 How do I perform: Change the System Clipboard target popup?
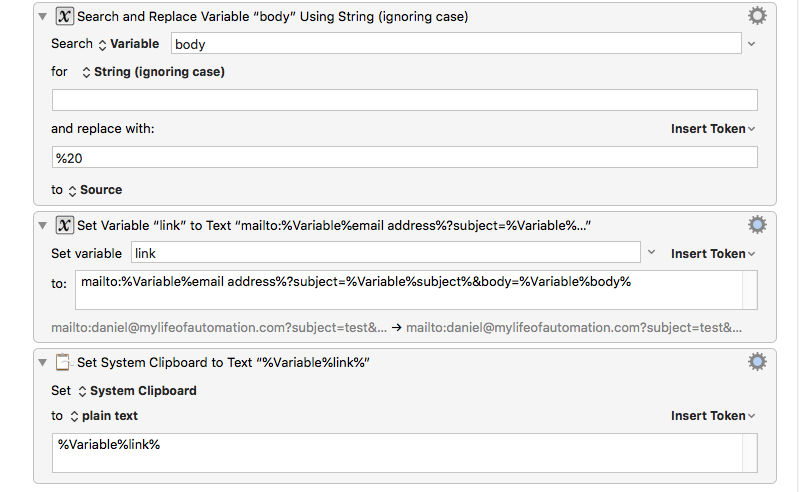point(138,391)
